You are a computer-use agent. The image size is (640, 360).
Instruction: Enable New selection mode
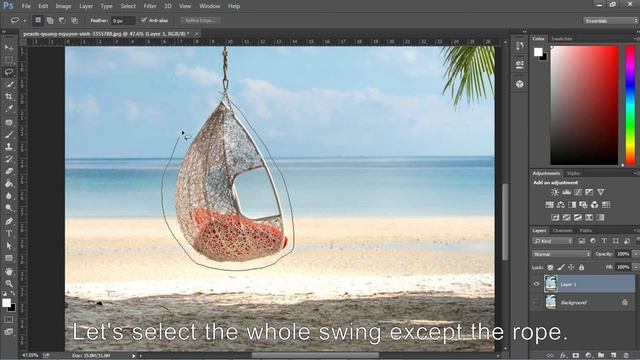(38, 20)
